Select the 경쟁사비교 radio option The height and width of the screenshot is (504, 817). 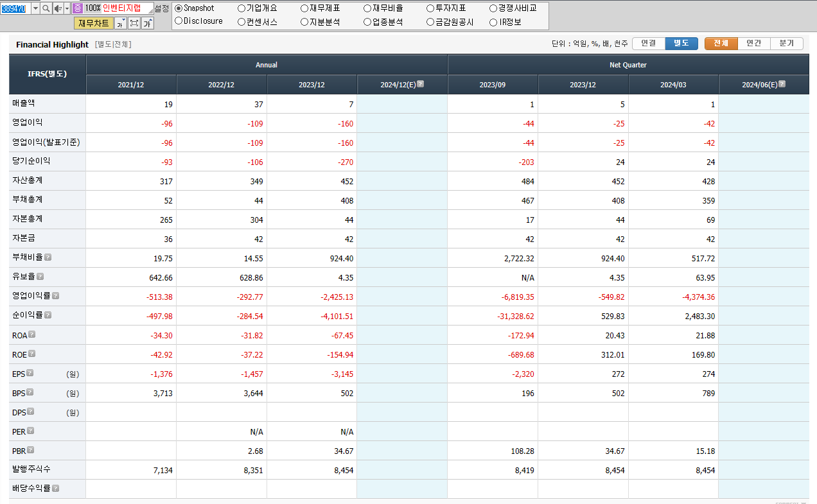493,8
